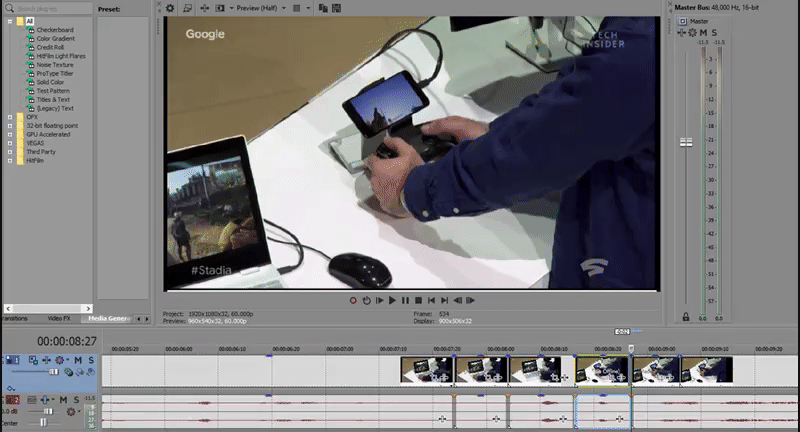The width and height of the screenshot is (800, 432).
Task: Click the Pause button
Action: (x=405, y=300)
